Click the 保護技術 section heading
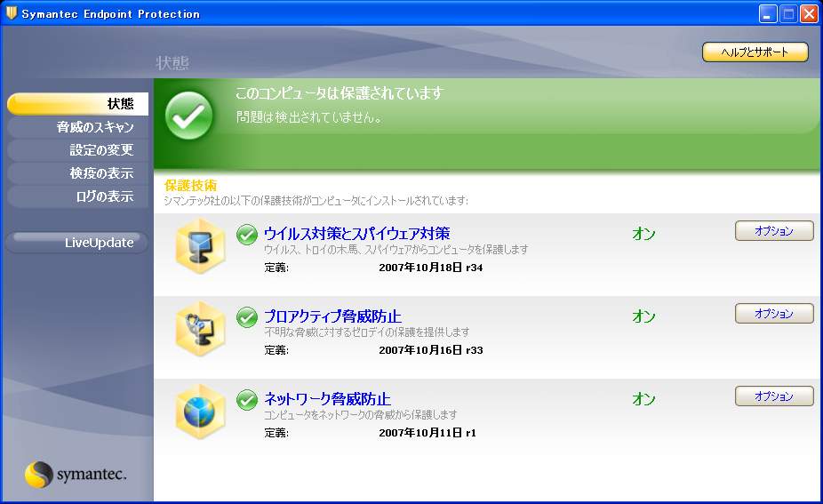This screenshot has width=823, height=504. [190, 185]
